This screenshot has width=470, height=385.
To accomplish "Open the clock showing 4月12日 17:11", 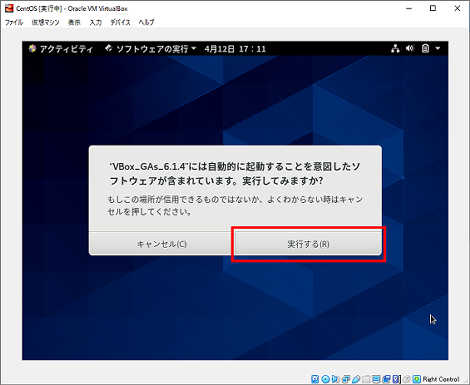I will coord(235,49).
